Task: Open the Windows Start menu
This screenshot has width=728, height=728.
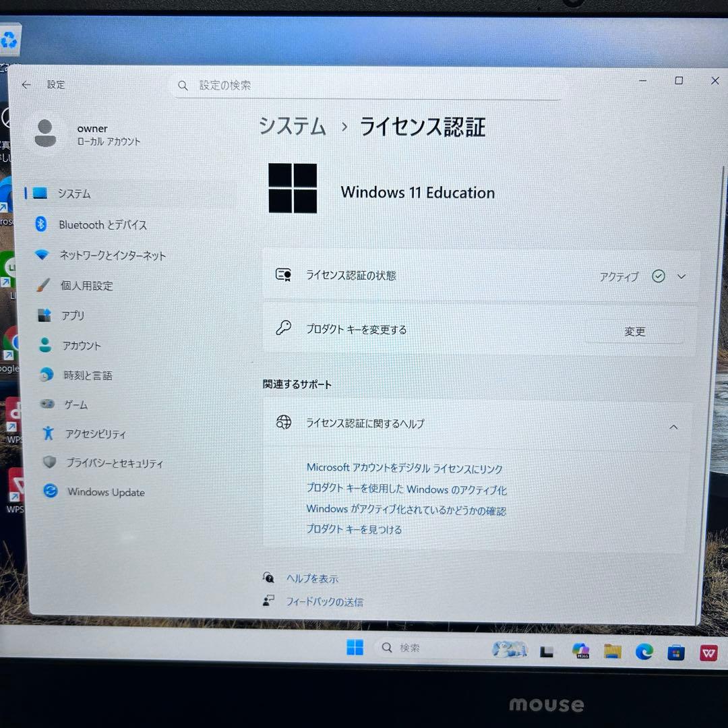Action: 355,647
